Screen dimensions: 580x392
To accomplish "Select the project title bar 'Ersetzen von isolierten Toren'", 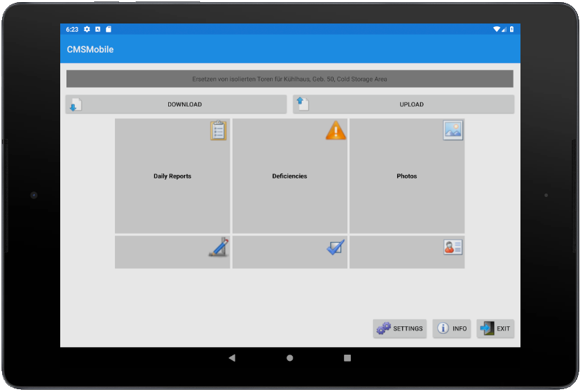I will tap(289, 79).
